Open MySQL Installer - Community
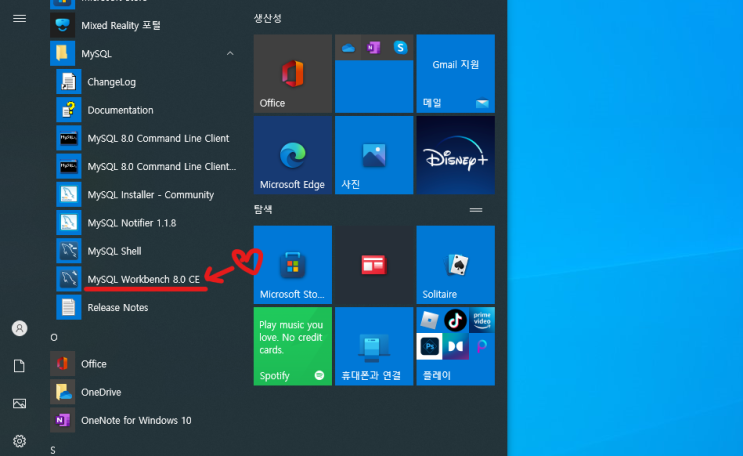This screenshot has height=456, width=743. (x=145, y=195)
